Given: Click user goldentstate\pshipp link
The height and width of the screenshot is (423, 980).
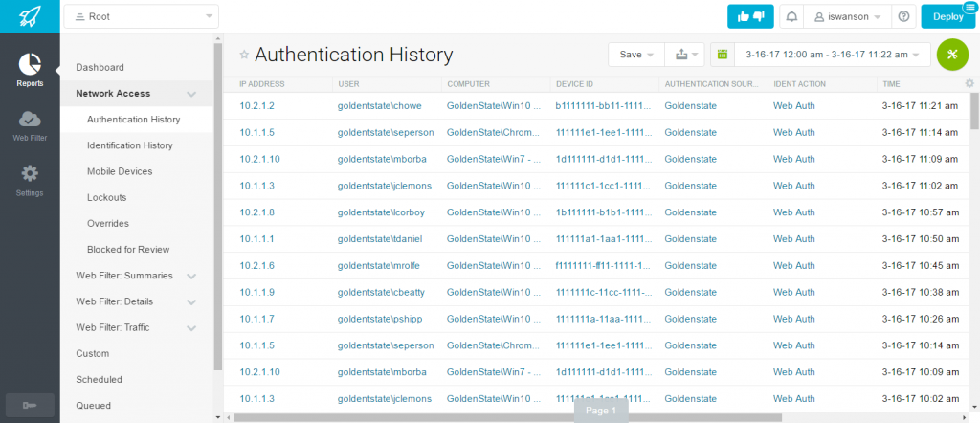Looking at the screenshot, I should pos(380,319).
